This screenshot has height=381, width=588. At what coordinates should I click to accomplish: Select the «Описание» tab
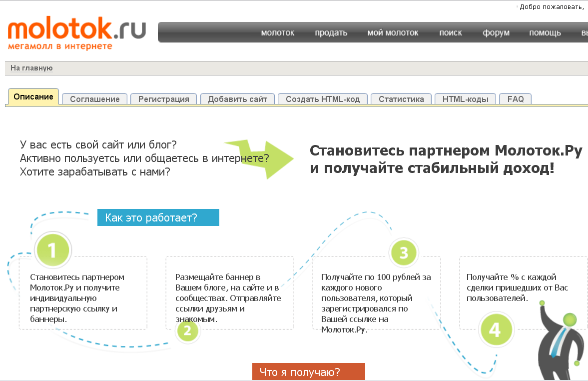33,96
